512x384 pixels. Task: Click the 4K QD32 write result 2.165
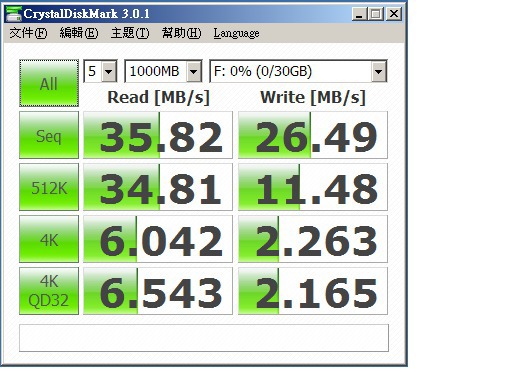click(x=313, y=291)
